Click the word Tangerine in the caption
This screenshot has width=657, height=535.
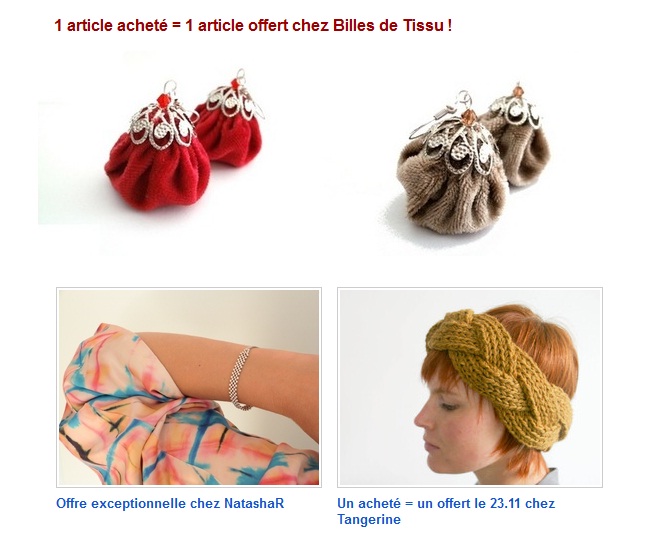pos(369,519)
